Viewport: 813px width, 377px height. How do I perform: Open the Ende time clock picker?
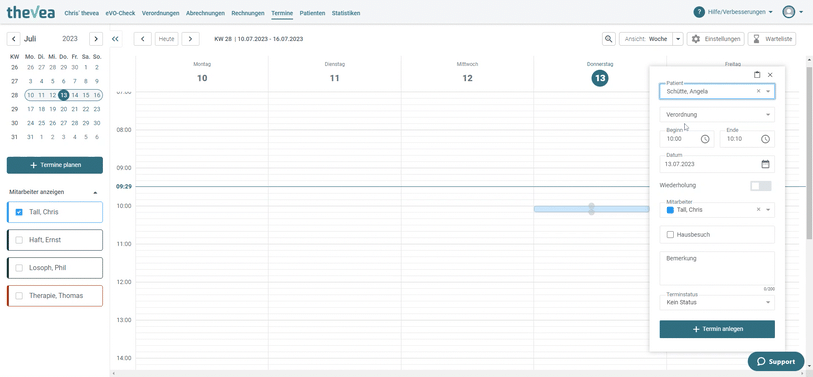pos(765,139)
